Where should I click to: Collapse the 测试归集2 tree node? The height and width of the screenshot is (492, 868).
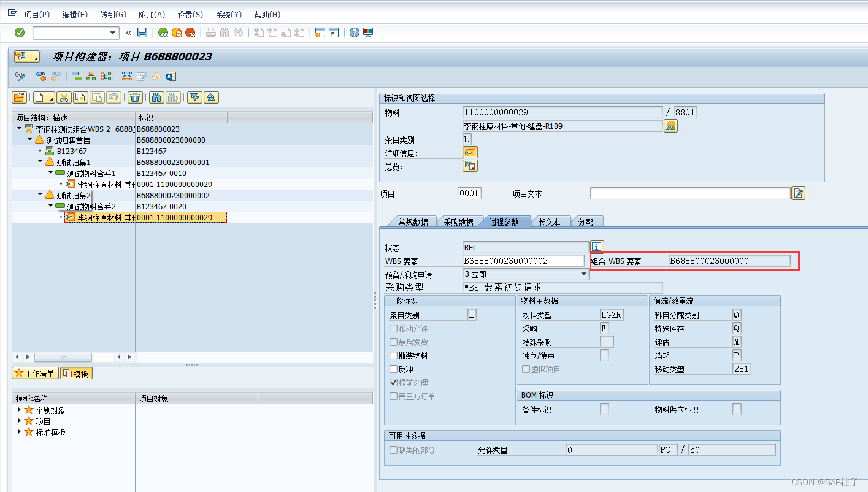[40, 195]
